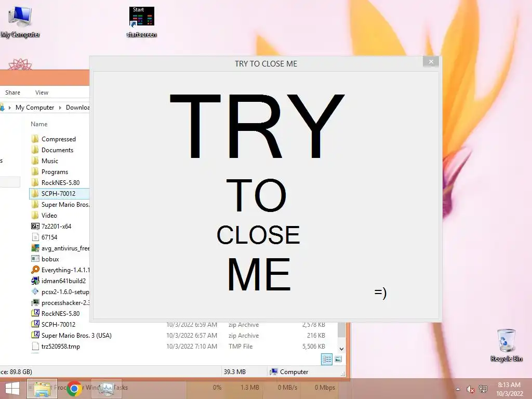
Task: Close the TRY TO CLOSE ME window
Action: pyautogui.click(x=431, y=62)
